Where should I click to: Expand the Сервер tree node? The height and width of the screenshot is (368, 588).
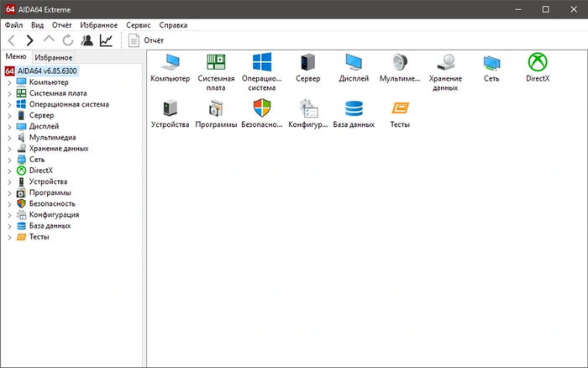pyautogui.click(x=9, y=116)
